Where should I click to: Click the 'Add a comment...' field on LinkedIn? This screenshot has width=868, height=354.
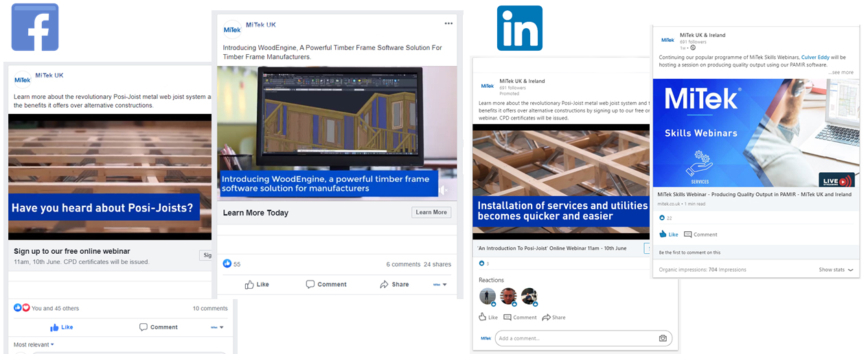pyautogui.click(x=584, y=338)
